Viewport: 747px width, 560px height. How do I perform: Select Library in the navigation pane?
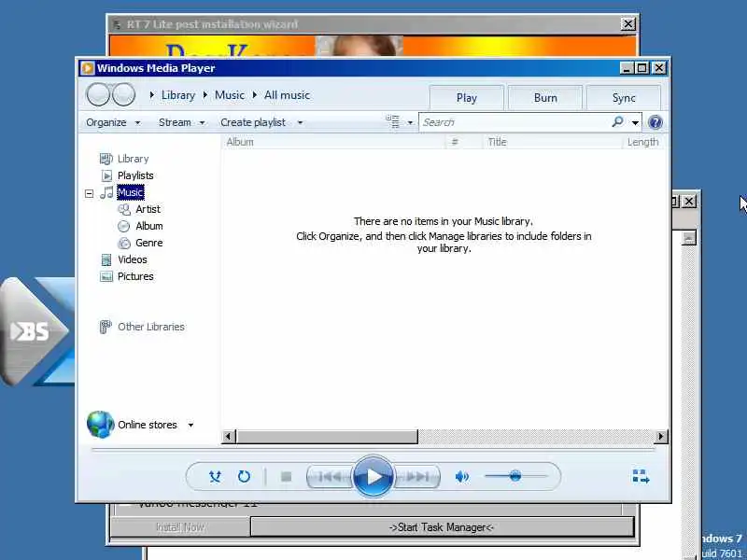133,159
